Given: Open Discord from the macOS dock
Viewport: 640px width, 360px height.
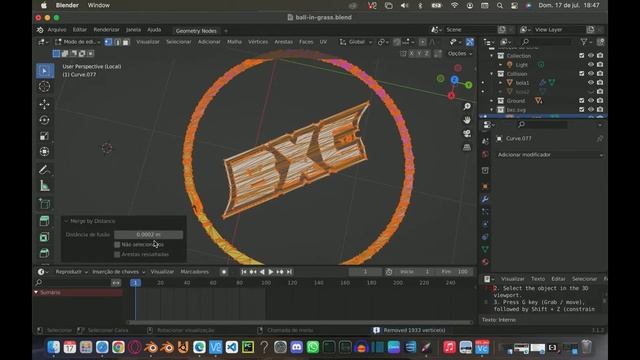Looking at the screenshot, I should tap(296, 347).
